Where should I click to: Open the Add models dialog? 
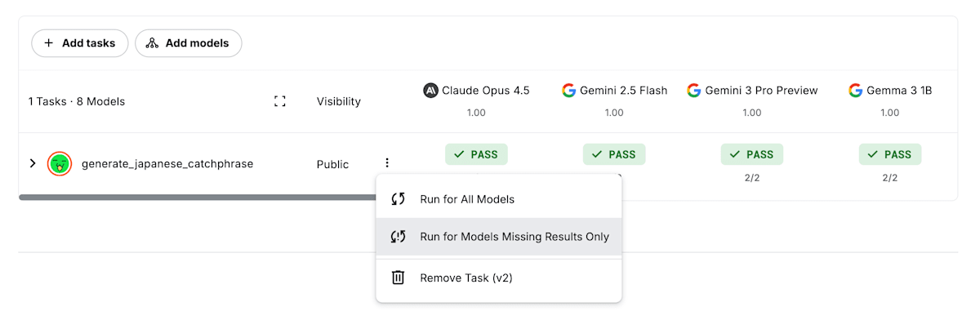click(188, 43)
